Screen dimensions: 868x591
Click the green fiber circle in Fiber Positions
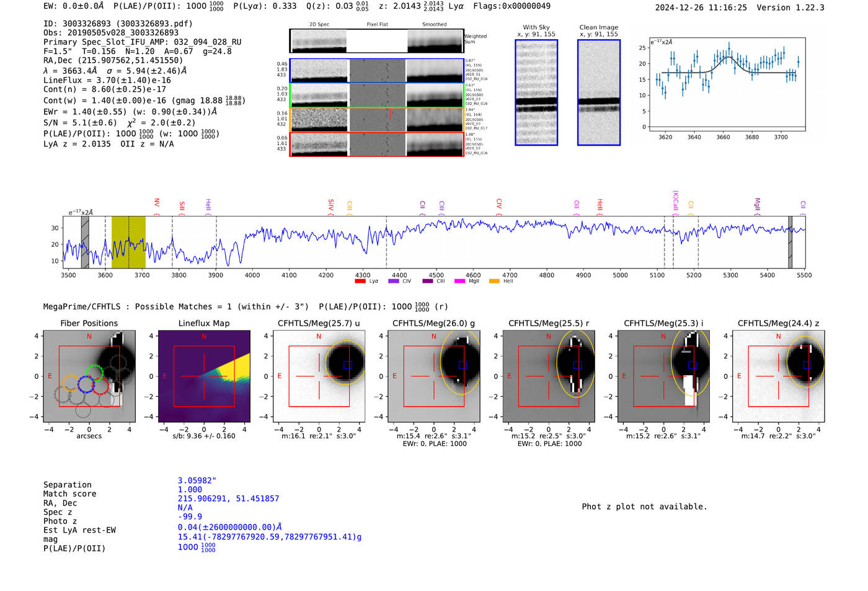(x=95, y=373)
